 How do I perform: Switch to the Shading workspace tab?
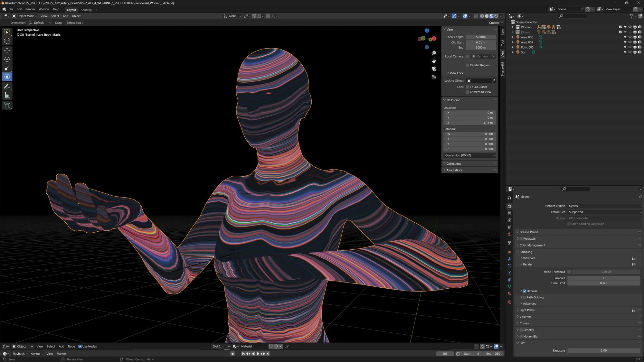pos(86,10)
